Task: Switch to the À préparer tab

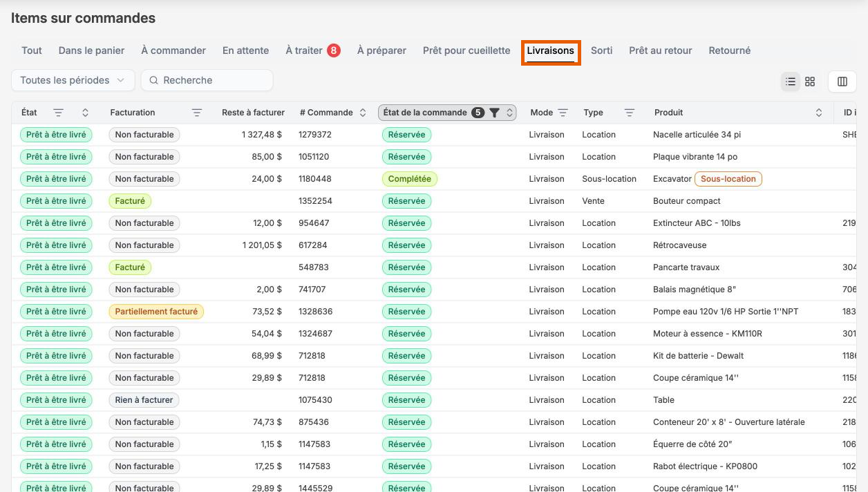Action: 381,50
